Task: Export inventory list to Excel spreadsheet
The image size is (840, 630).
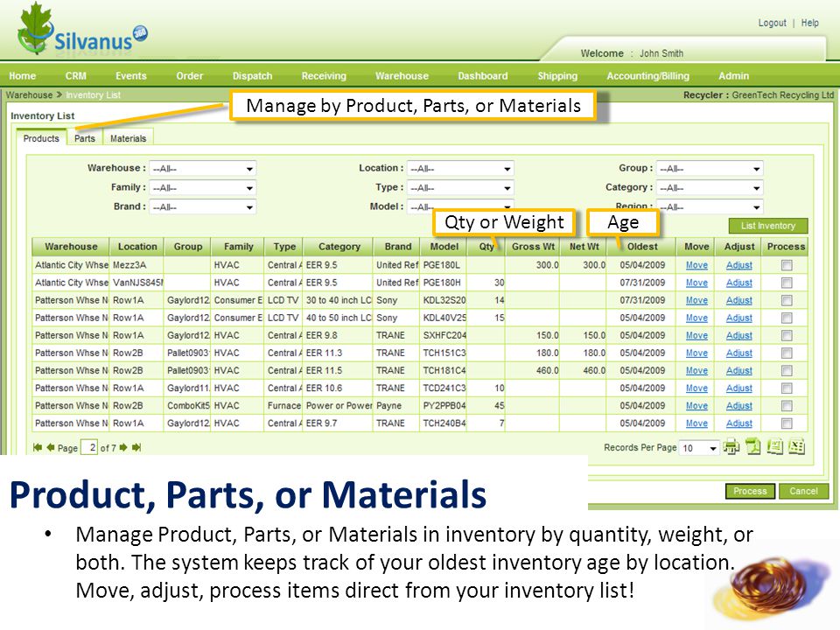Action: click(796, 446)
